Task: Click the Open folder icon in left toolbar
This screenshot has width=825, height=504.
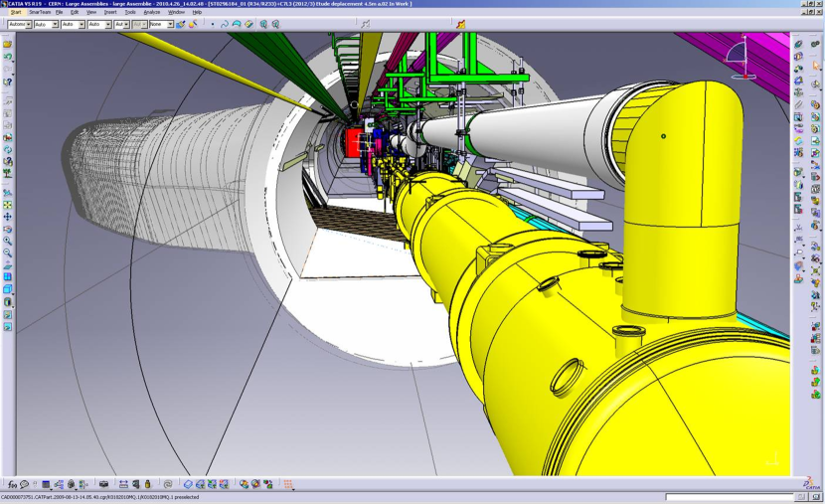Action: 8,45
